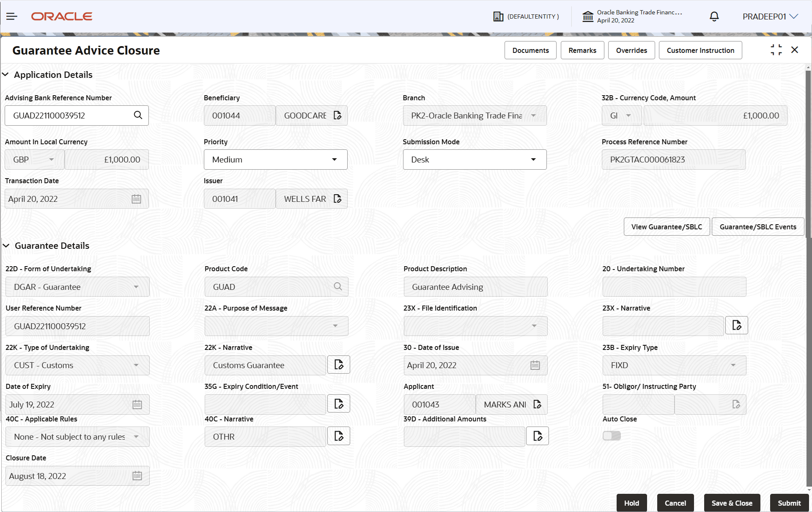
Task: Search for a Product Code
Action: pos(337,286)
